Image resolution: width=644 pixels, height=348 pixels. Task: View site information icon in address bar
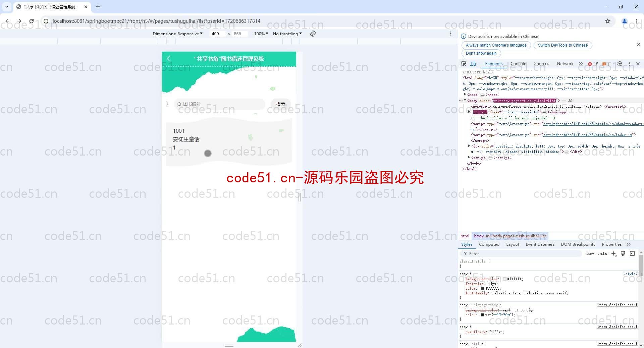coord(46,21)
